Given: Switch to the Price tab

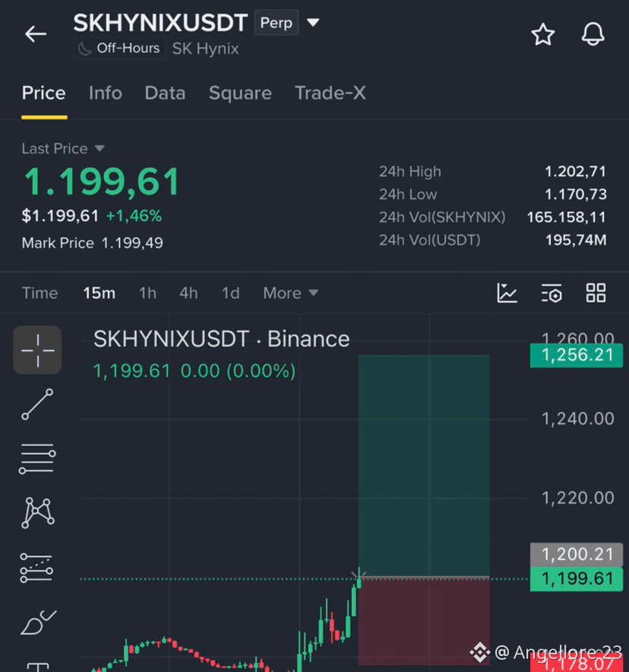Looking at the screenshot, I should (x=44, y=93).
